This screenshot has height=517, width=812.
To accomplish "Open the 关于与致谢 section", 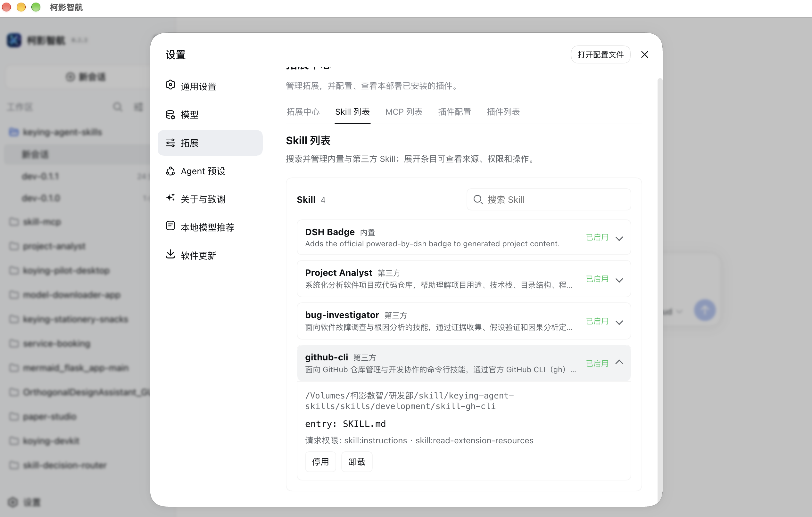I will click(210, 199).
